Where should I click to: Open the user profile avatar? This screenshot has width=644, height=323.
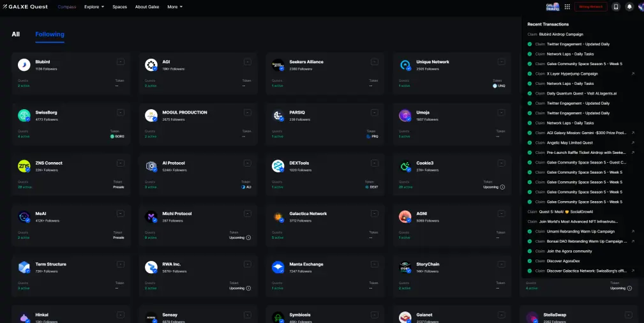(641, 6)
